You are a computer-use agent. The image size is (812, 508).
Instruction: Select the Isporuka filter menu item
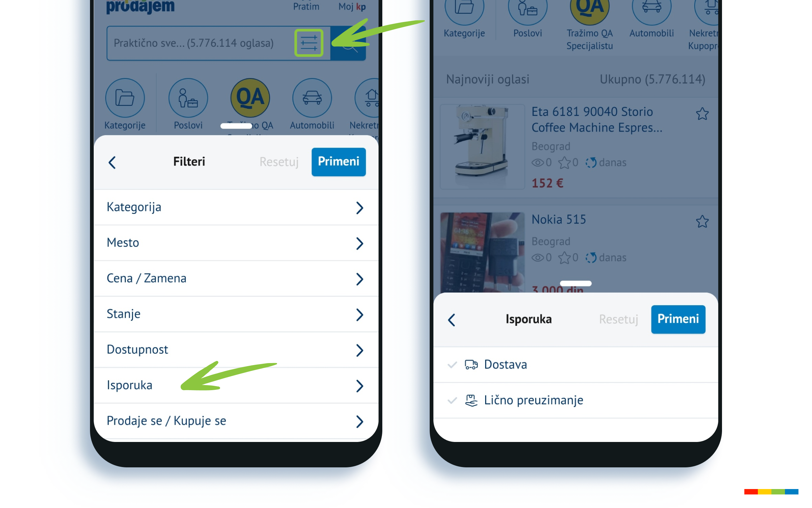click(x=234, y=386)
